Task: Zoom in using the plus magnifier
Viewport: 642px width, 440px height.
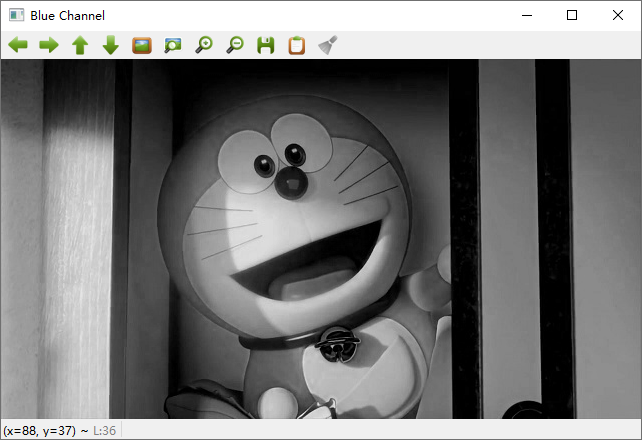Action: pos(204,45)
